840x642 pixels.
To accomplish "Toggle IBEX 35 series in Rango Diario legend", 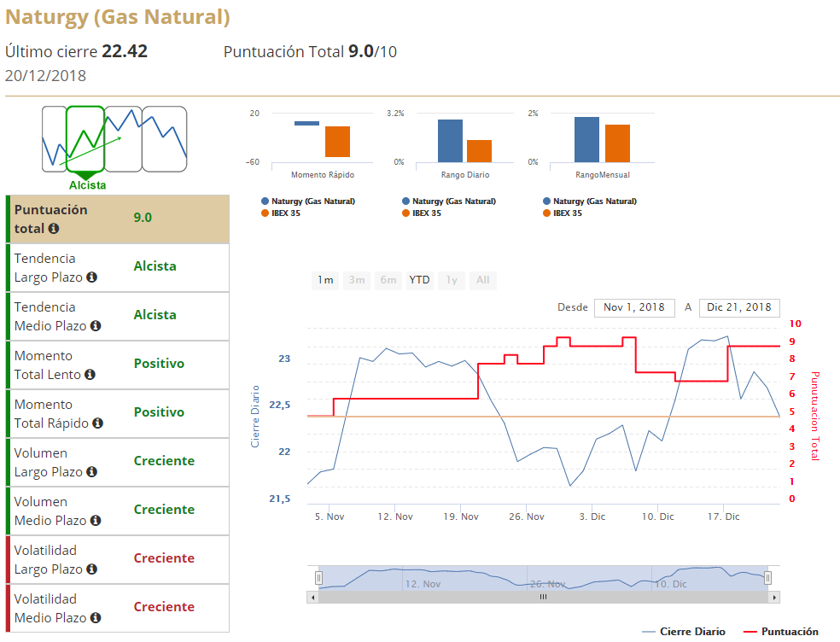I will click(x=422, y=213).
